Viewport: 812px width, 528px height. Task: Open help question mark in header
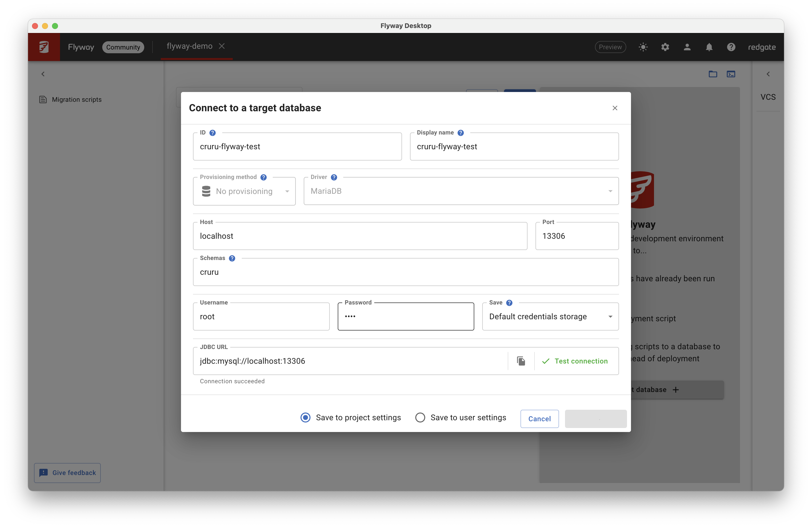(731, 47)
